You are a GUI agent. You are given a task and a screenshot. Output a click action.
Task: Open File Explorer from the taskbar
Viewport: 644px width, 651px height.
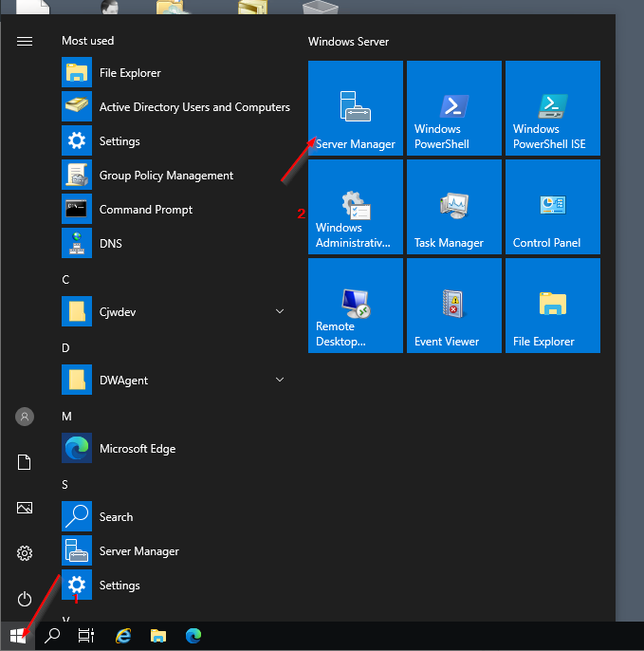(x=158, y=636)
